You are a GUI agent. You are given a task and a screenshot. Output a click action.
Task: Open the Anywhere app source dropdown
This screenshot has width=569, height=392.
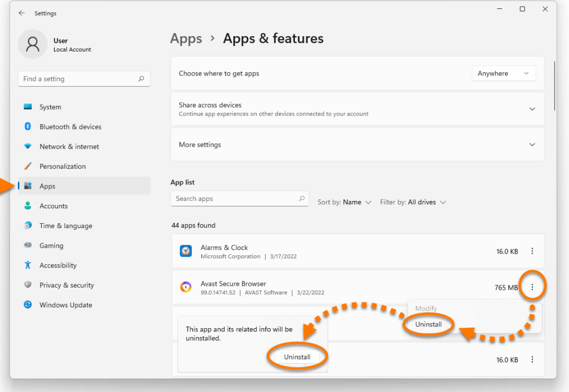pos(503,73)
